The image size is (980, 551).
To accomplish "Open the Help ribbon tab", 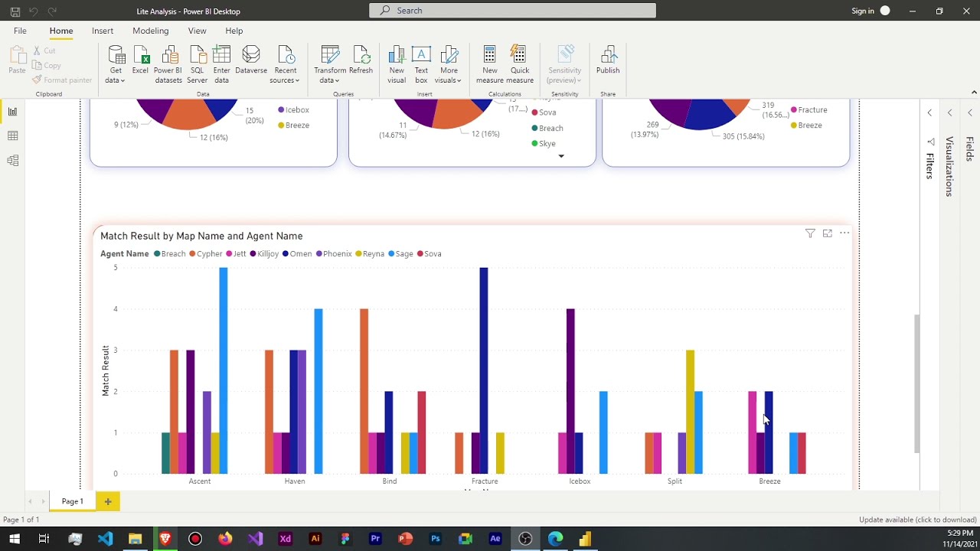I will point(234,31).
